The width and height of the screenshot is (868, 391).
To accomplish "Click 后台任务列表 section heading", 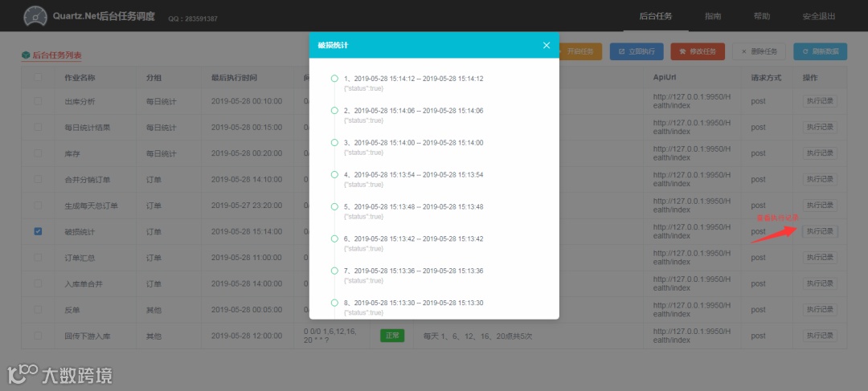I will [x=57, y=55].
